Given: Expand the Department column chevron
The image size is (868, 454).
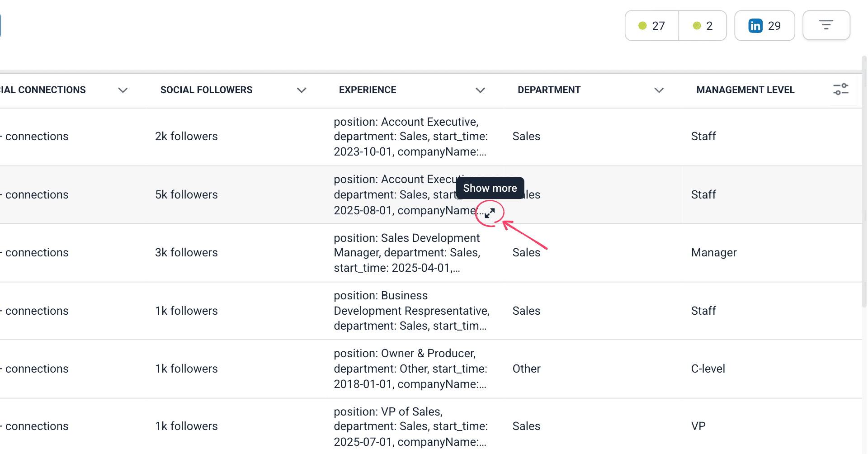Looking at the screenshot, I should (x=659, y=90).
